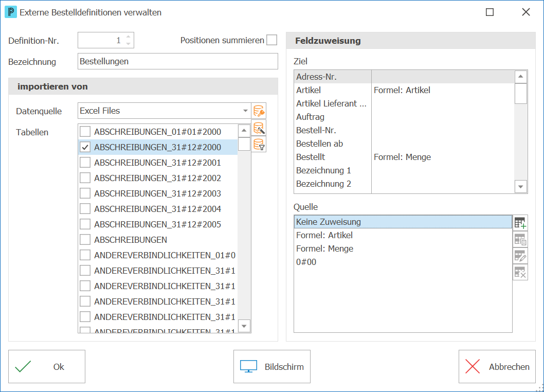Select Keine Zuweisung in the Quelle list
The width and height of the screenshot is (544, 392).
pos(403,222)
